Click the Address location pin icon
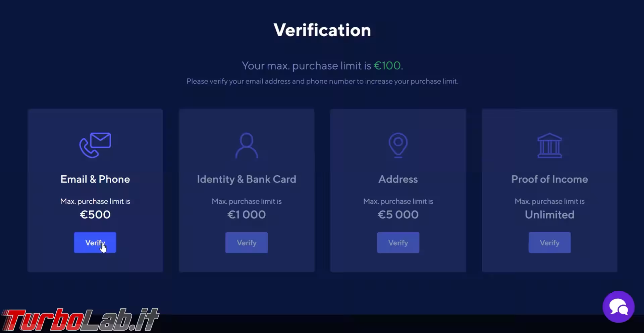The image size is (644, 333). click(x=398, y=145)
